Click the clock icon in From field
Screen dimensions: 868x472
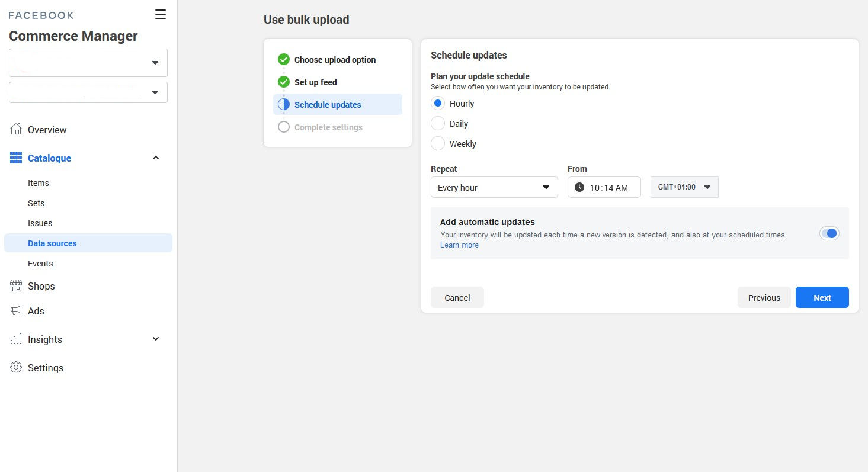tap(579, 187)
